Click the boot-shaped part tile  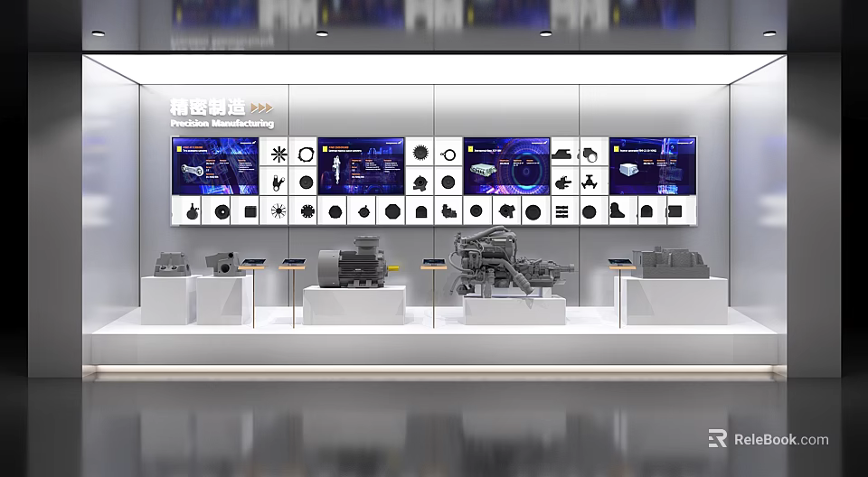623,210
